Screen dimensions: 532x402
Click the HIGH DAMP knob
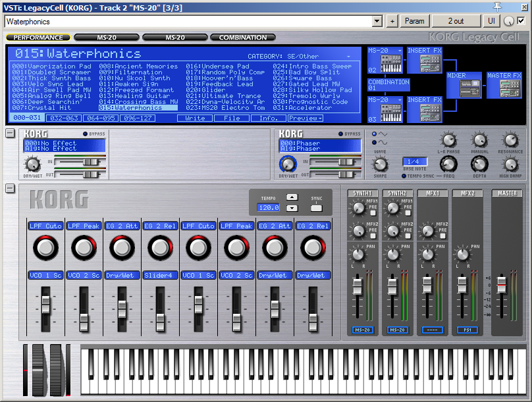pos(510,164)
